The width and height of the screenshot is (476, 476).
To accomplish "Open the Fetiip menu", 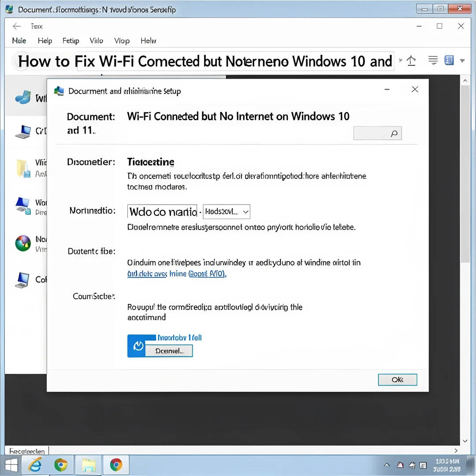I will coord(71,41).
